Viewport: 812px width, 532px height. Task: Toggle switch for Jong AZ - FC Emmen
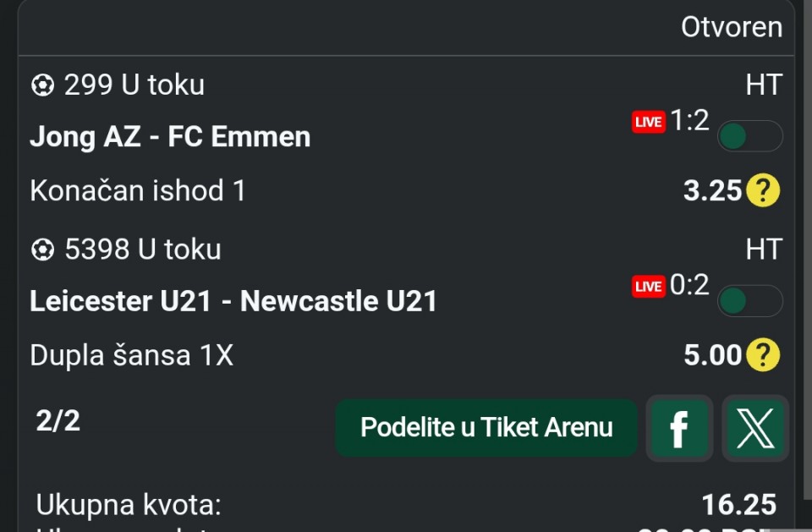click(749, 136)
